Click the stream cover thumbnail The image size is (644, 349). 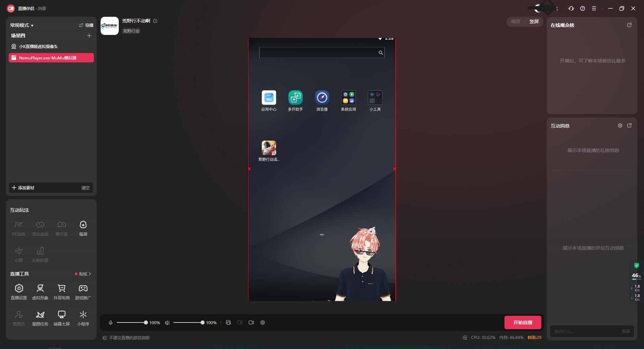[110, 26]
